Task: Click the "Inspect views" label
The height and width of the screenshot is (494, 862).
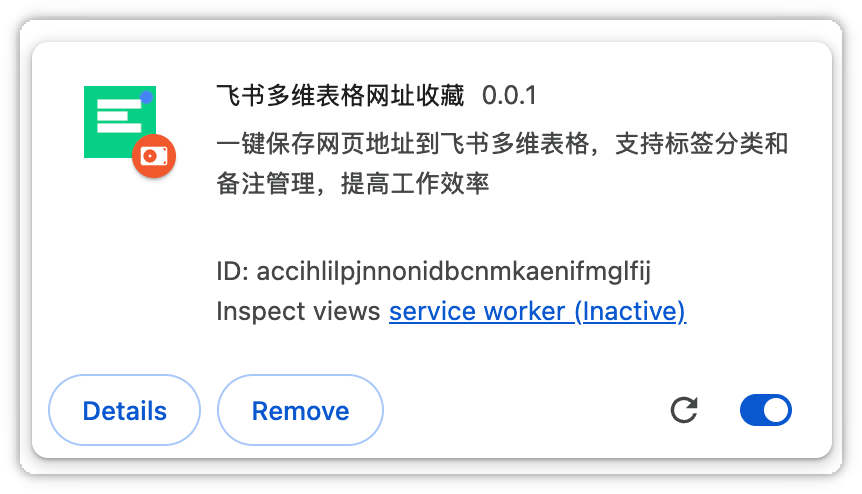Action: (298, 312)
